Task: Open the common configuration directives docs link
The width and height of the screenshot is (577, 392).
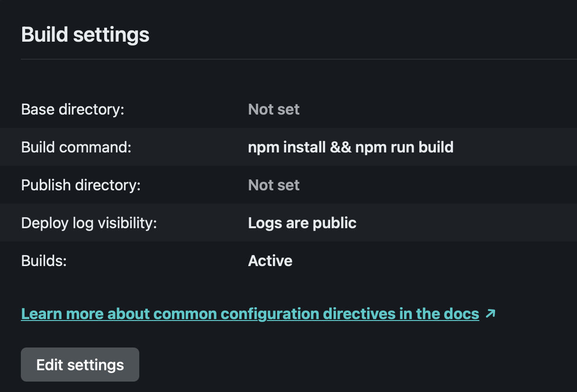Action: point(250,314)
